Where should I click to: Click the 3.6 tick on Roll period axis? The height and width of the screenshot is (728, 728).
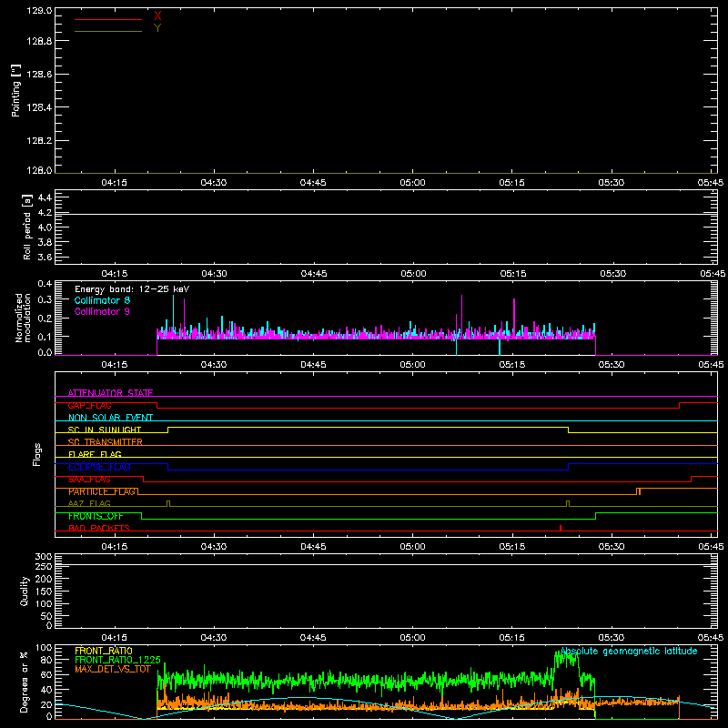pos(45,257)
